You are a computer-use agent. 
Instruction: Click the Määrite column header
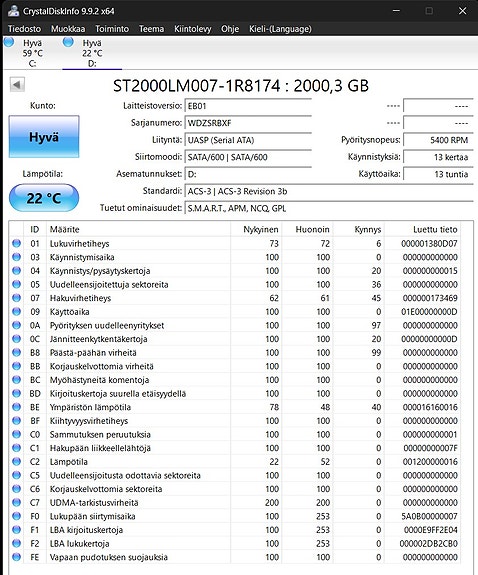coord(138,229)
